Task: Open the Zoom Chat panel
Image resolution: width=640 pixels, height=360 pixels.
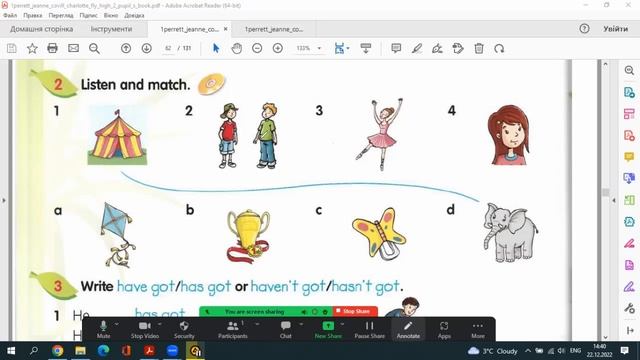Action: coord(286,329)
